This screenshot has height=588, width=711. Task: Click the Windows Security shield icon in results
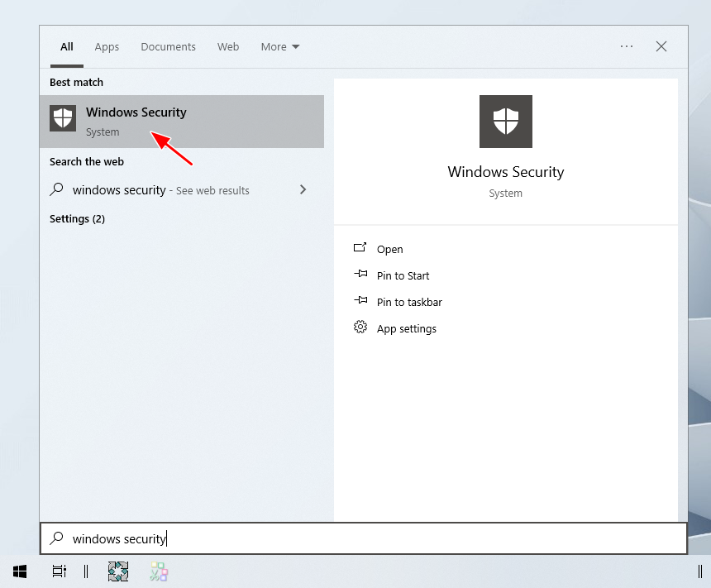coord(63,118)
